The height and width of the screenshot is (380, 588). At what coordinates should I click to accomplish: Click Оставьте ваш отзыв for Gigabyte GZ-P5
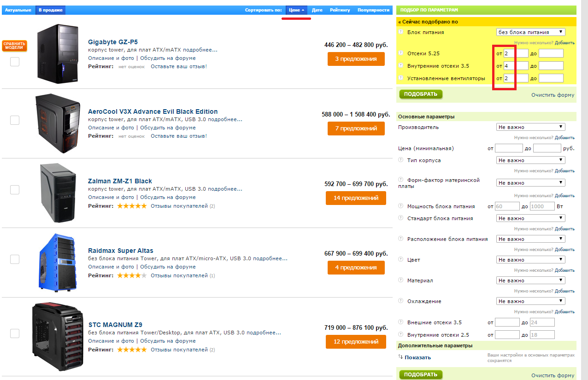pyautogui.click(x=179, y=66)
